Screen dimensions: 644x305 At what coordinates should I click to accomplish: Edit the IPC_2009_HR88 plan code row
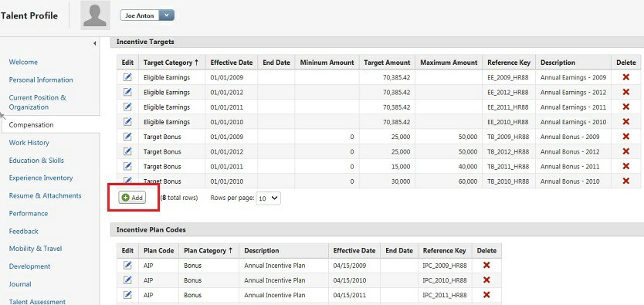pyautogui.click(x=127, y=265)
